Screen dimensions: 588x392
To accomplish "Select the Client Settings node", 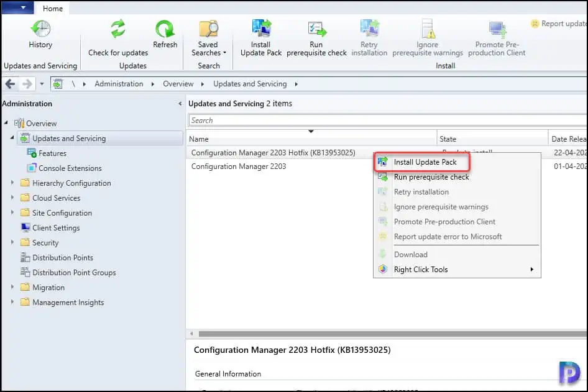I will pos(56,228).
